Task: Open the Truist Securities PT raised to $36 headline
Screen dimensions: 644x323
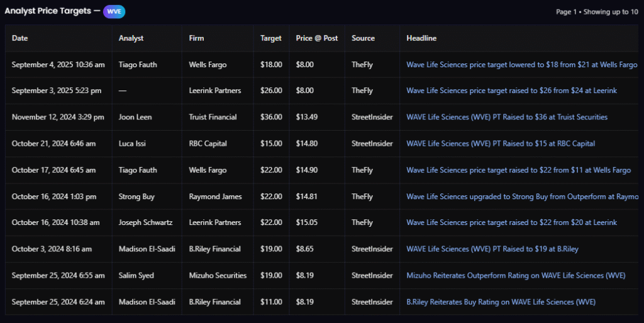Action: (x=507, y=117)
